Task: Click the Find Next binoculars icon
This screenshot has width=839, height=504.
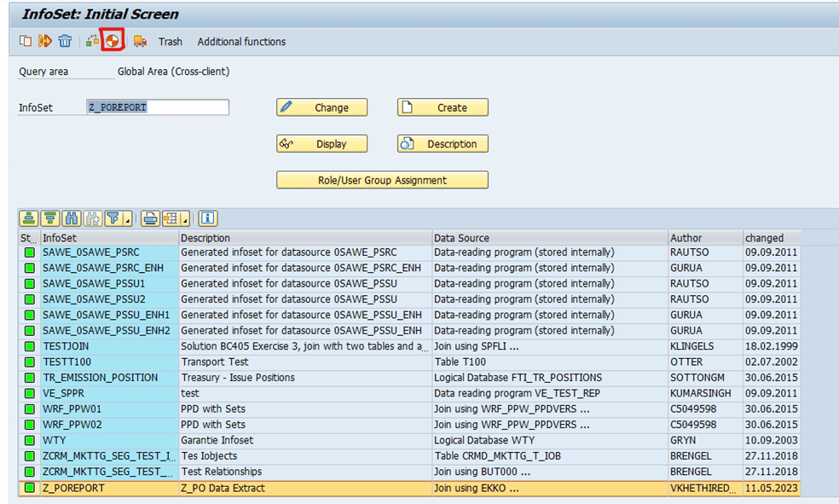Action: [x=93, y=218]
